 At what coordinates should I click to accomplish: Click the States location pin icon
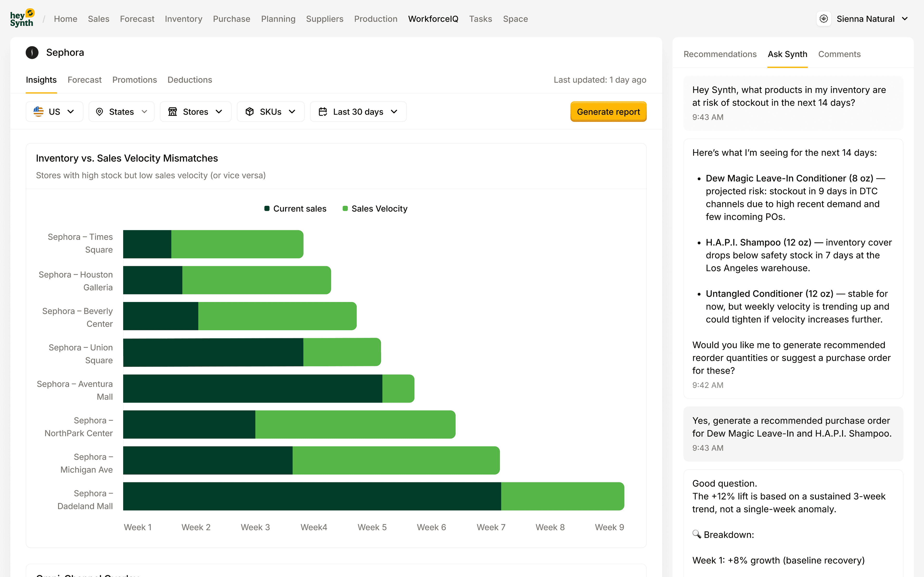coord(99,111)
